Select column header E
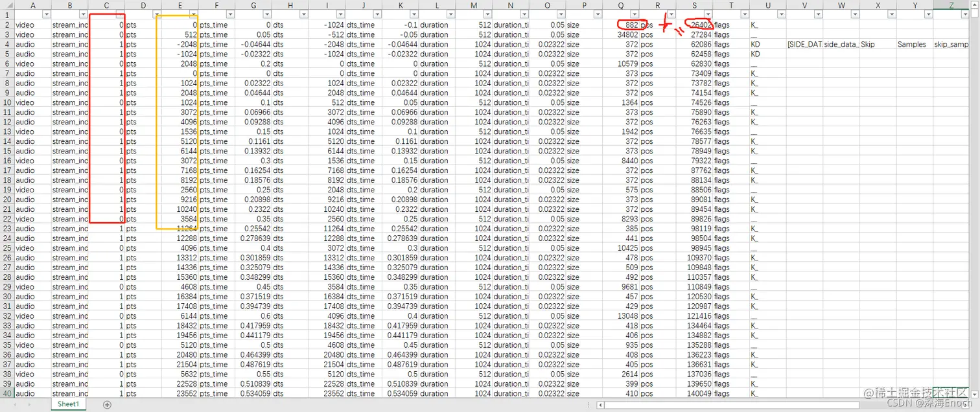 coord(180,5)
